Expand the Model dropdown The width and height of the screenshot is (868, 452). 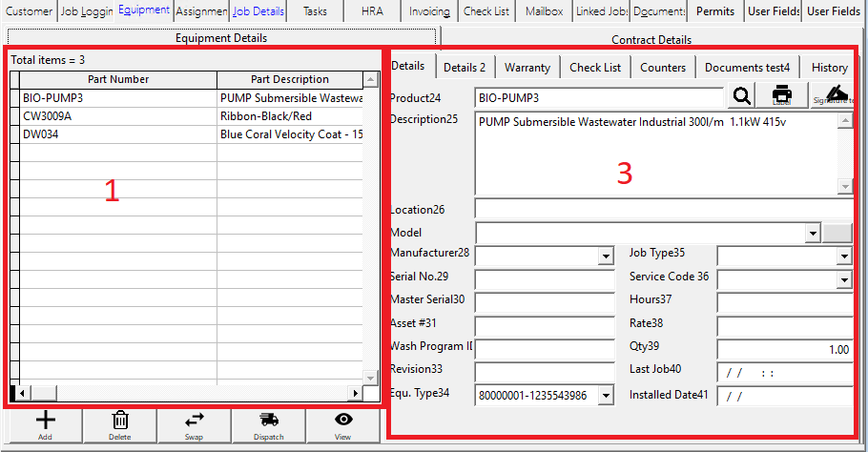[812, 233]
